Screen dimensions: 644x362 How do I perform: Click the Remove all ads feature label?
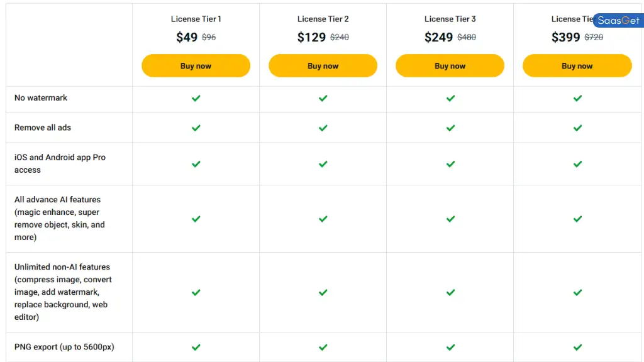pyautogui.click(x=43, y=128)
